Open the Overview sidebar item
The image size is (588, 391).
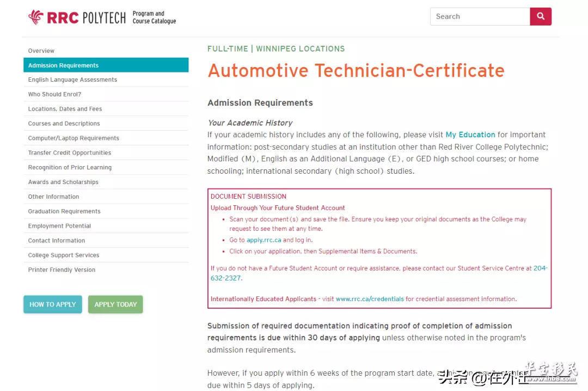41,51
